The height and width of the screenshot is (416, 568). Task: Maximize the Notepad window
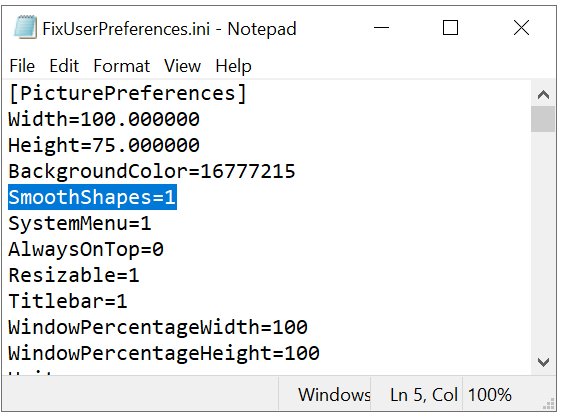click(x=450, y=28)
